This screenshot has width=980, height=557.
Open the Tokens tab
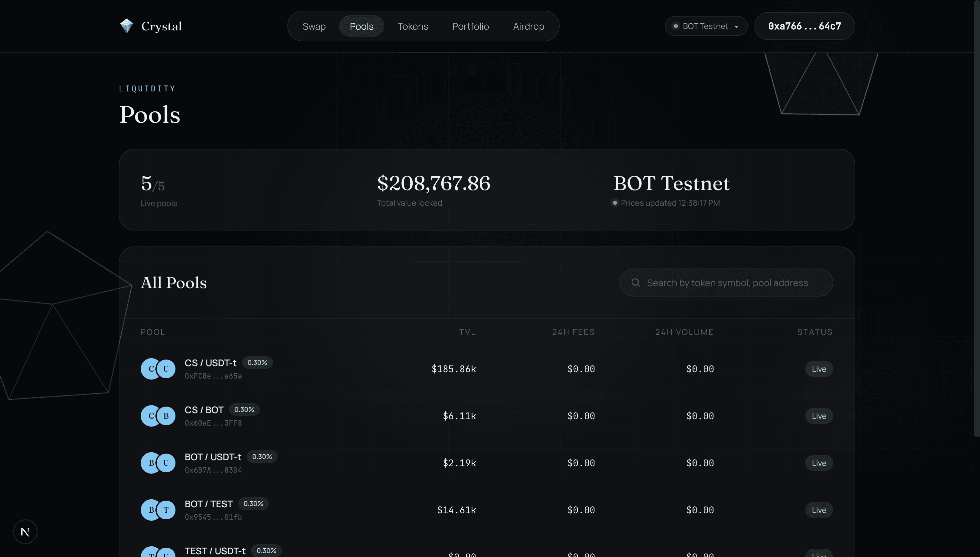413,26
